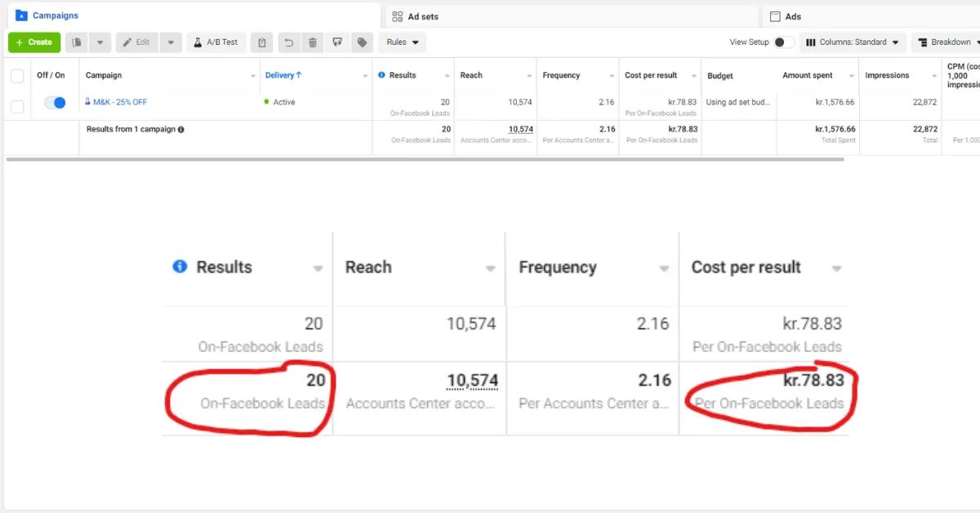
Task: Open the Breakdown dropdown menu
Action: pos(949,42)
